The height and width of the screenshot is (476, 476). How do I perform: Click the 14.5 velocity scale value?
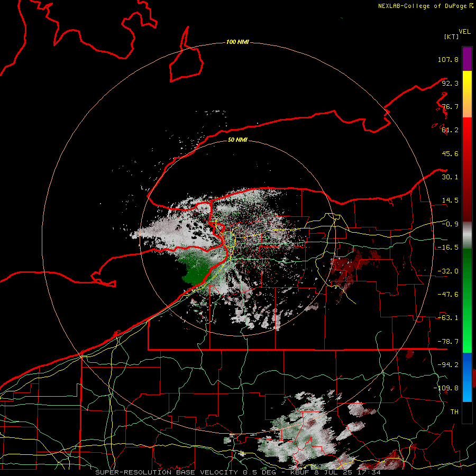450,200
